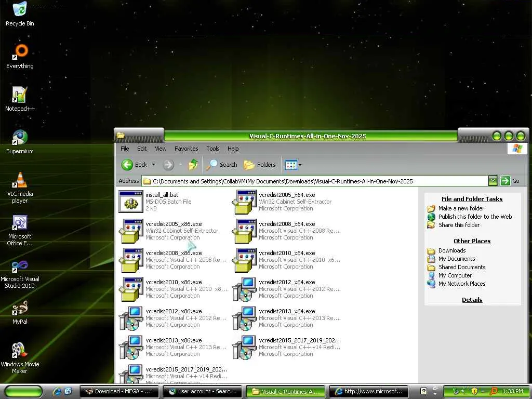The image size is (532, 399).
Task: Click the help question mark on taskbar
Action: (423, 392)
